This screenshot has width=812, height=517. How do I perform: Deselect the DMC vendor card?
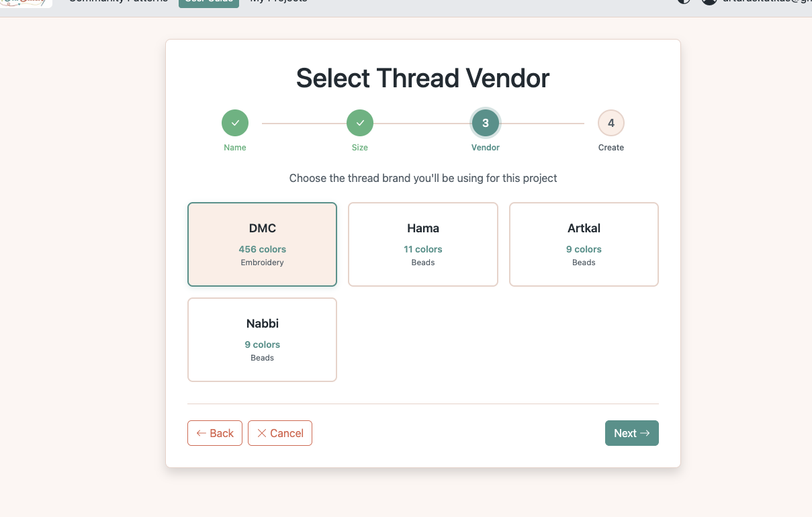click(x=262, y=244)
